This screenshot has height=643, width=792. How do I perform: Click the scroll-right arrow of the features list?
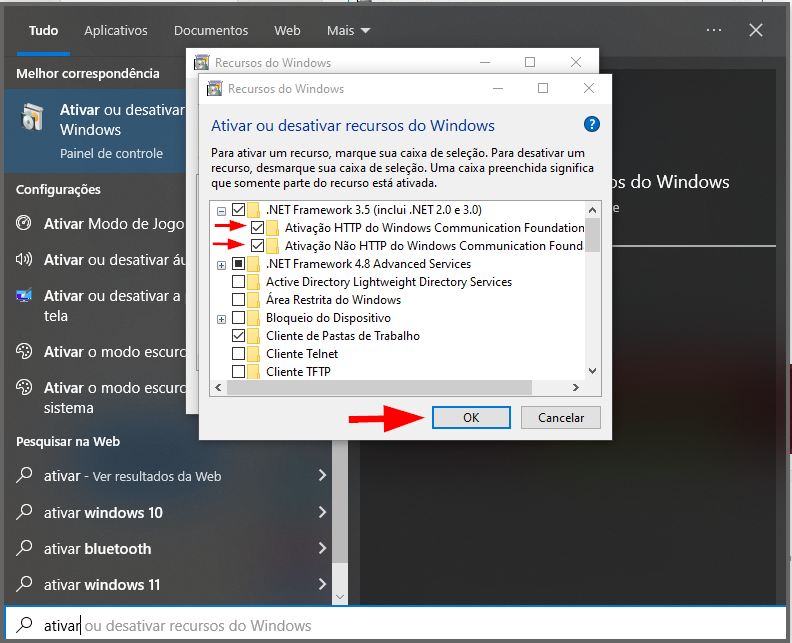tap(575, 388)
